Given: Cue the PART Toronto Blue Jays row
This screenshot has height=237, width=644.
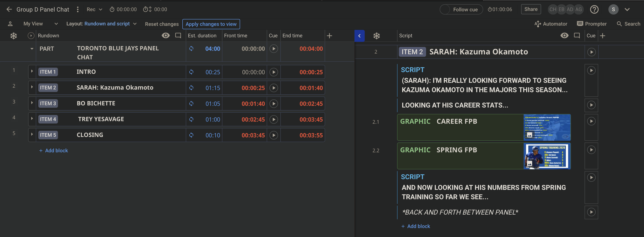Looking at the screenshot, I should point(274,48).
